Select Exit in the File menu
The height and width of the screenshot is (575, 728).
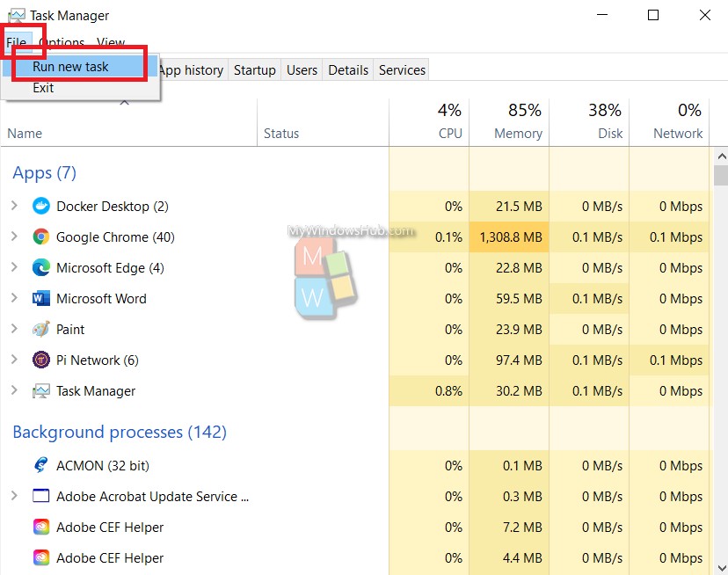[x=80, y=88]
